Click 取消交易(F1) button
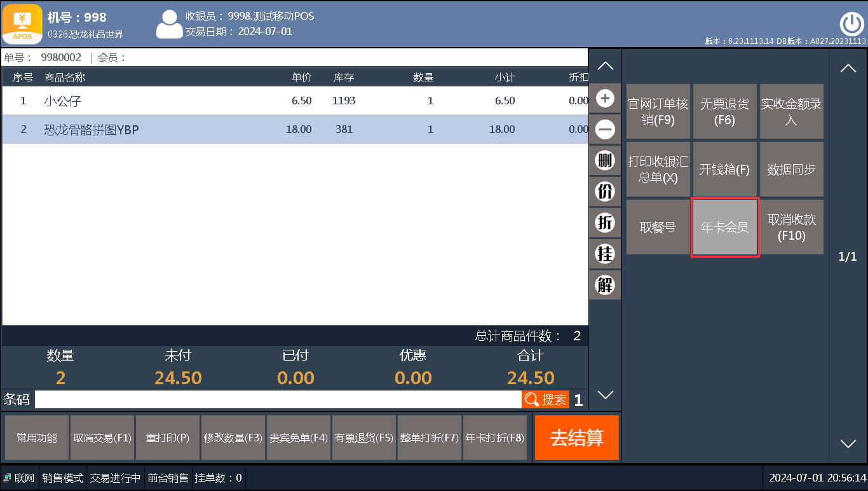Viewport: 868px width, 491px height. pos(102,438)
